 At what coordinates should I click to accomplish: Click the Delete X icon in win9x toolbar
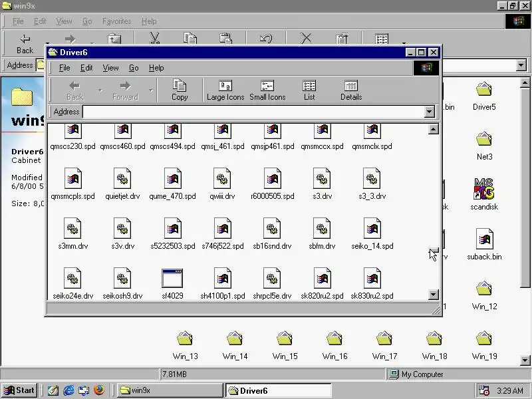point(306,39)
